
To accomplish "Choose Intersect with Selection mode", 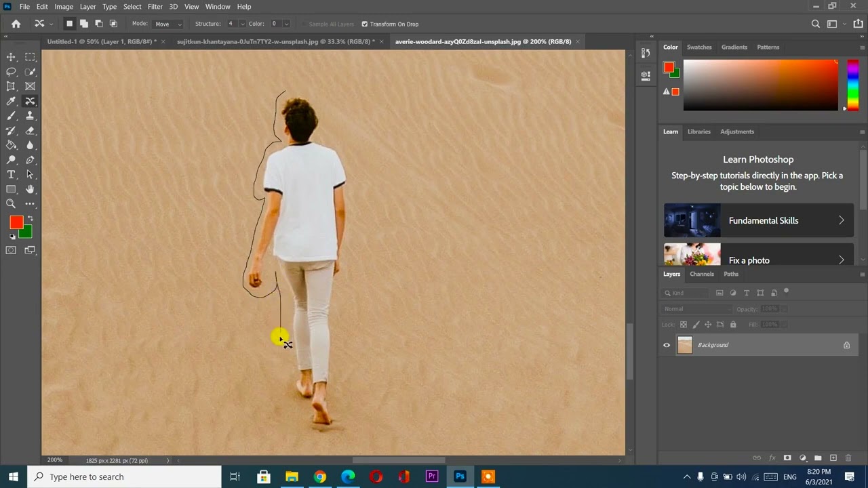I will (x=113, y=24).
